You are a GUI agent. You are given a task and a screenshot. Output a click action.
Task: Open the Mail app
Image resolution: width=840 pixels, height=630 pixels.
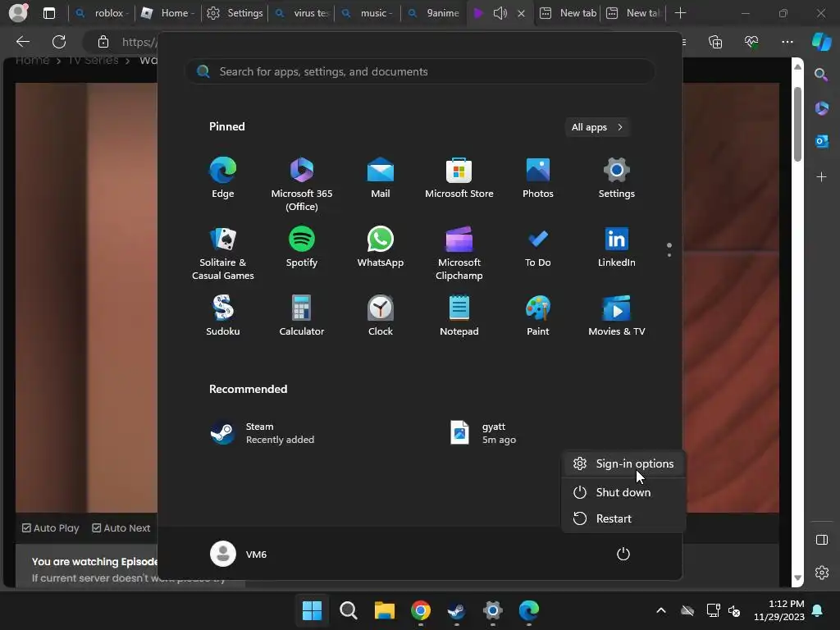(x=381, y=178)
